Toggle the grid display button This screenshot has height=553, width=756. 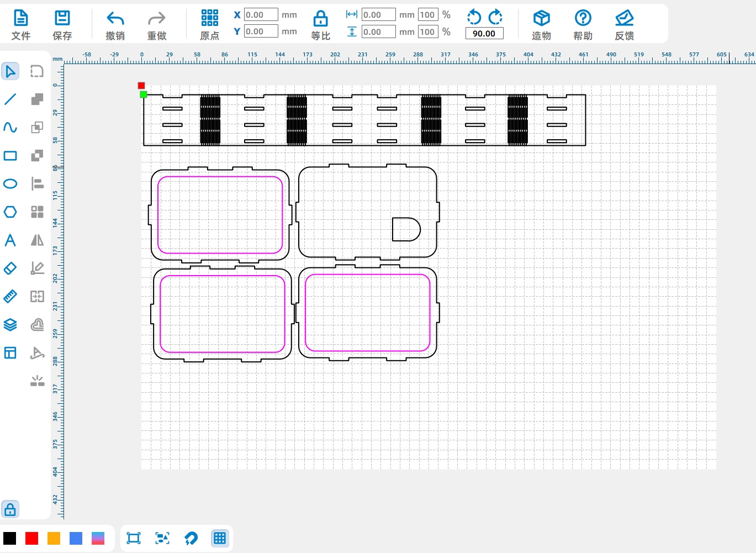tap(220, 538)
